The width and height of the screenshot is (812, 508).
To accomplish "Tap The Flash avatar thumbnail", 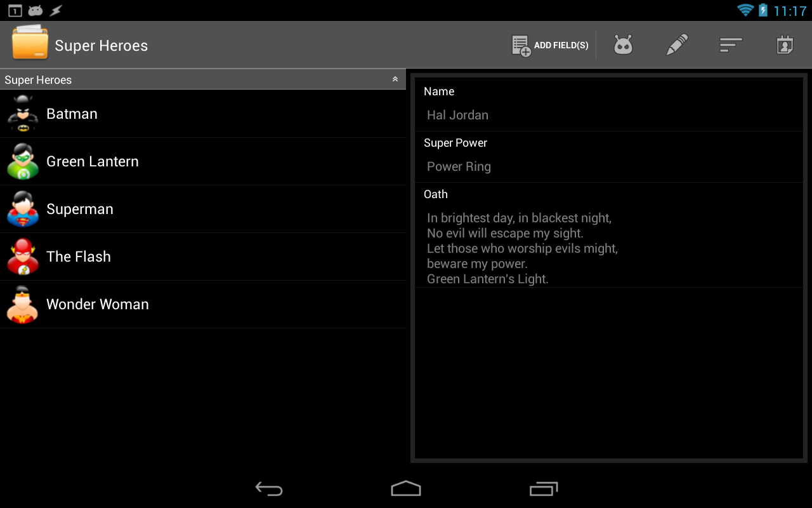I will (x=23, y=257).
